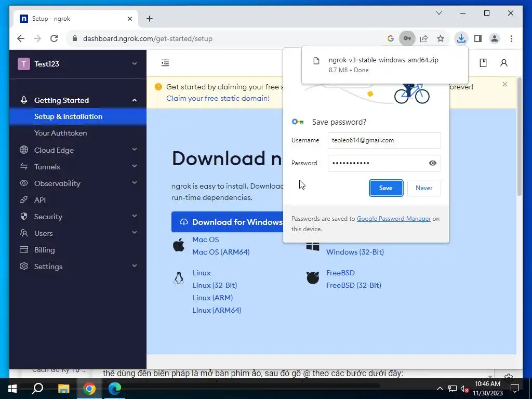Close the Setup - ngrok tab
This screenshot has width=532, height=399.
point(129,19)
